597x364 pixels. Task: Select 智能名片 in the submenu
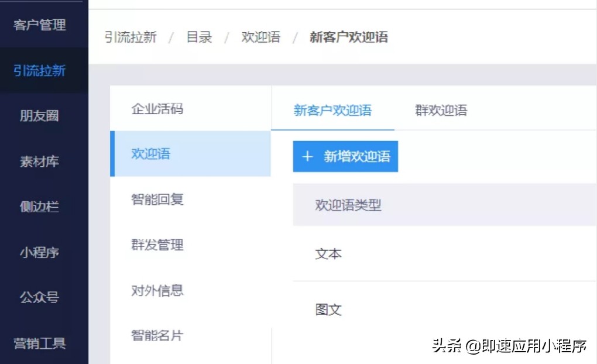(x=157, y=335)
